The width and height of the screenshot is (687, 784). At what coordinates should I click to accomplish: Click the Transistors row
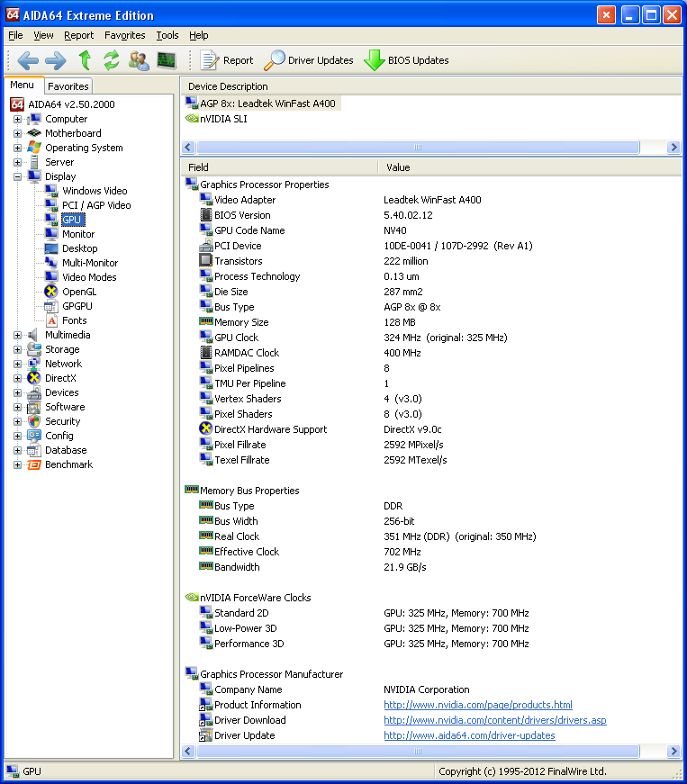238,261
